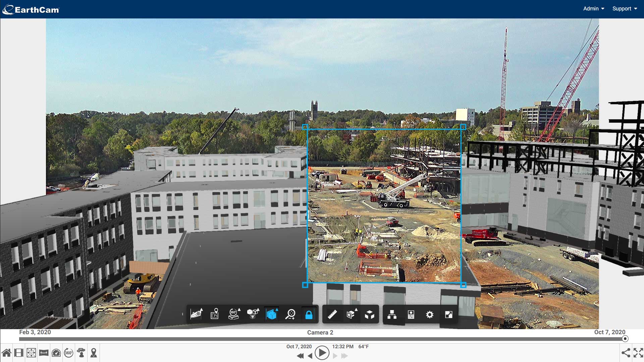Screen dimensions: 644x362
Task: Click the floor plan location pin icon
Action: 215,314
